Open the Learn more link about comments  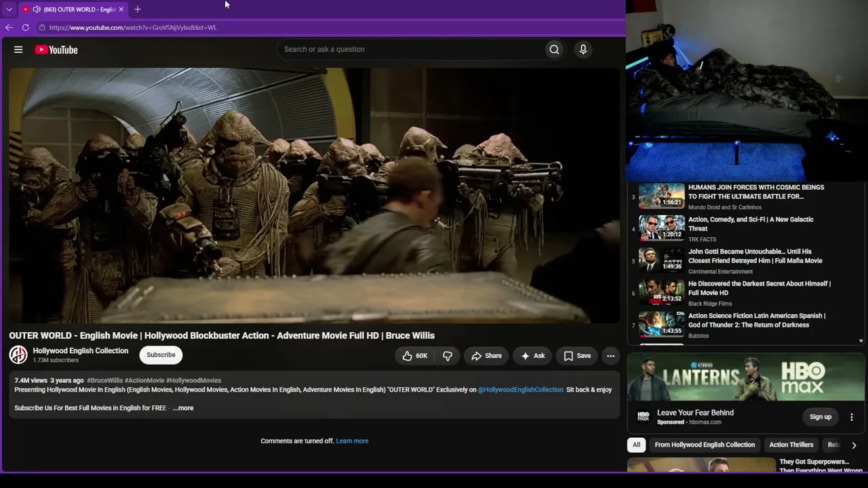(352, 441)
